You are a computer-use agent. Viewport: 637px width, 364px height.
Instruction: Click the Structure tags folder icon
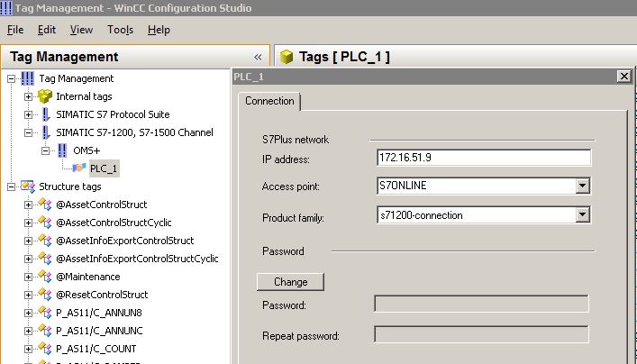pos(28,187)
